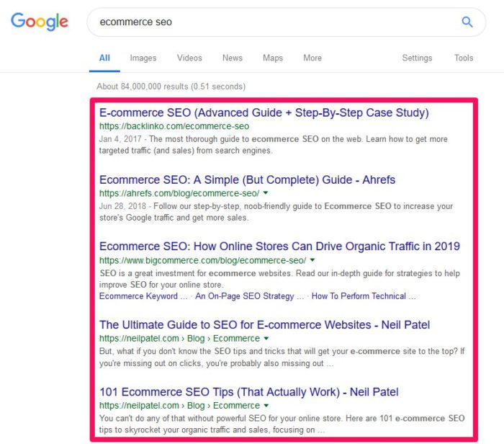Focus the search box containing ecommerce seo

pos(286,22)
